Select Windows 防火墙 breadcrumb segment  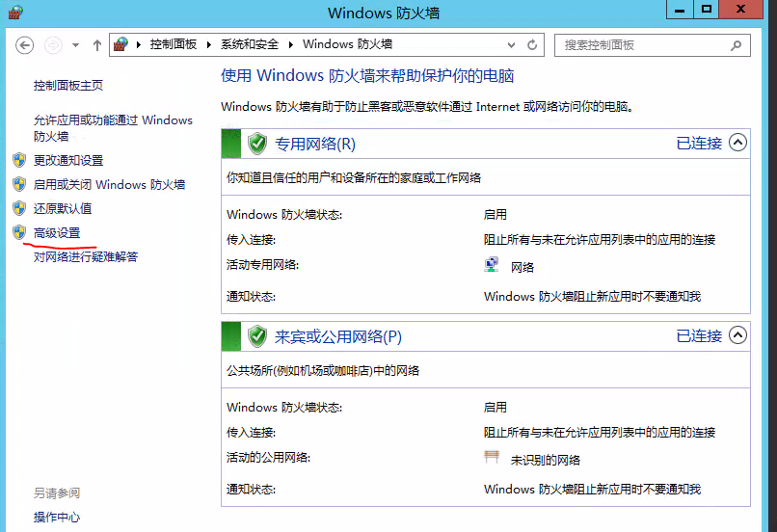[x=347, y=44]
